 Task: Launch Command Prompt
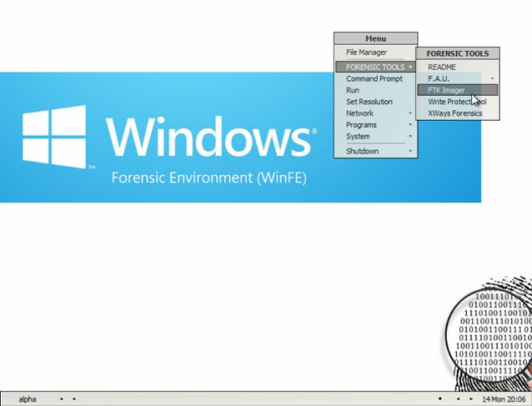374,79
